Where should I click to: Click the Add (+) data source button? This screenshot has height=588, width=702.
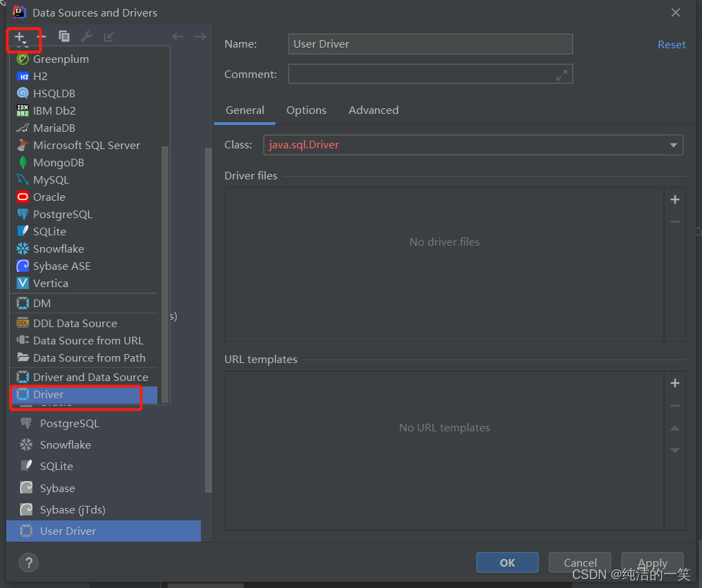pos(21,37)
